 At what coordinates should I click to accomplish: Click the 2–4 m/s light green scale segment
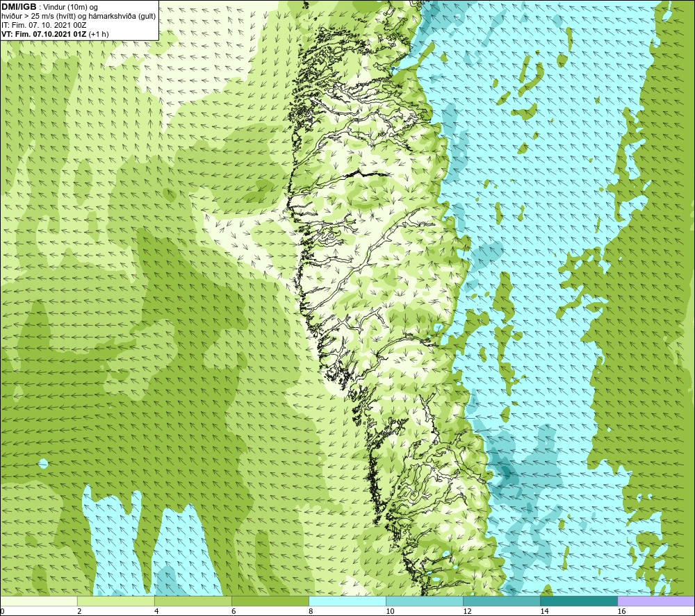click(x=116, y=601)
